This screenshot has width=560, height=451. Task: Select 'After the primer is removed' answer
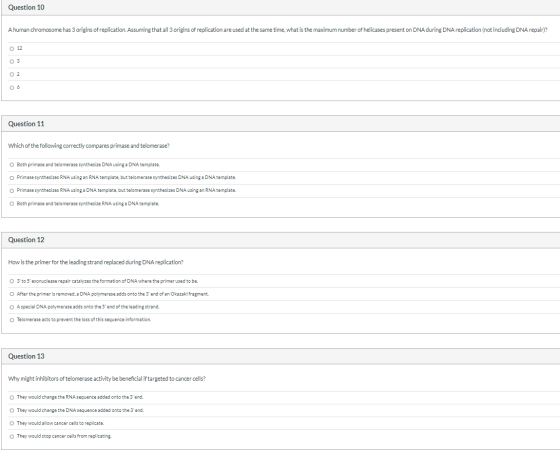[x=12, y=294]
